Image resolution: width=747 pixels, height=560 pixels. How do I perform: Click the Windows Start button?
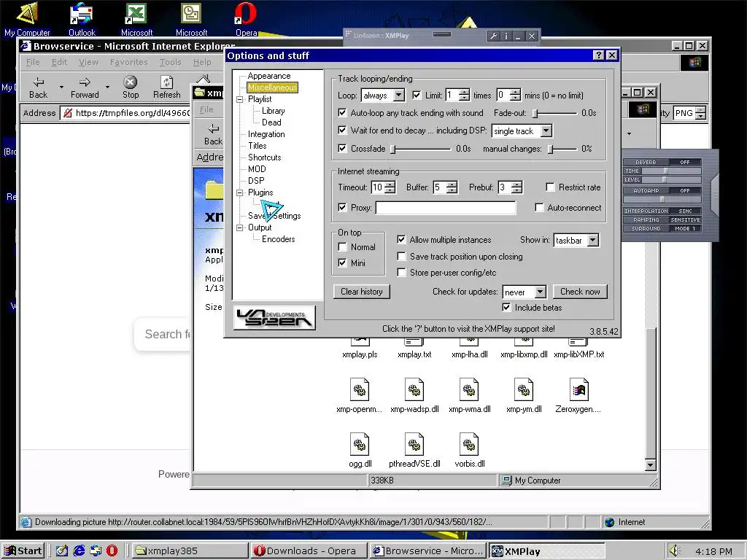tap(23, 551)
